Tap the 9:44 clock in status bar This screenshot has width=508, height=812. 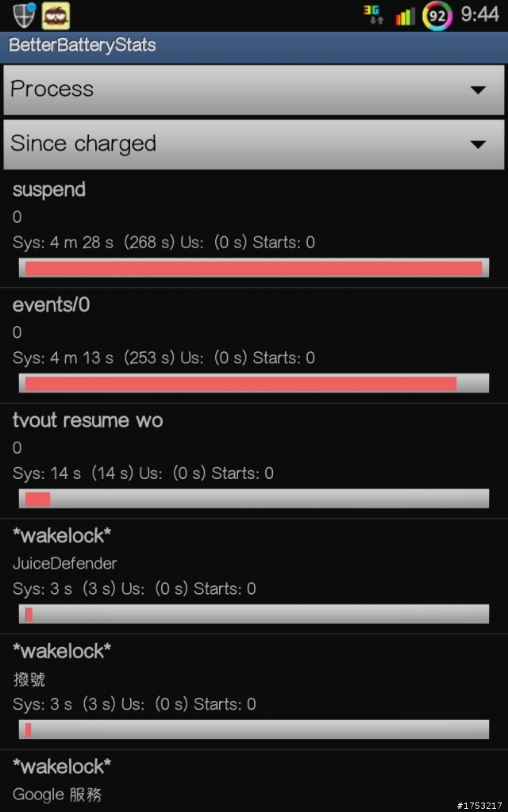tap(479, 14)
